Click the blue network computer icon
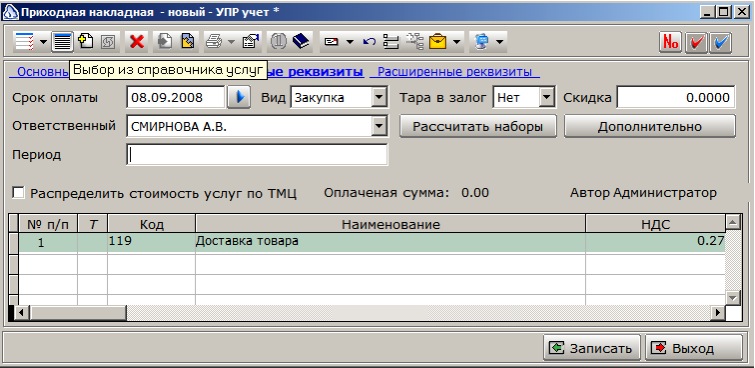This screenshot has height=368, width=755. (x=481, y=42)
